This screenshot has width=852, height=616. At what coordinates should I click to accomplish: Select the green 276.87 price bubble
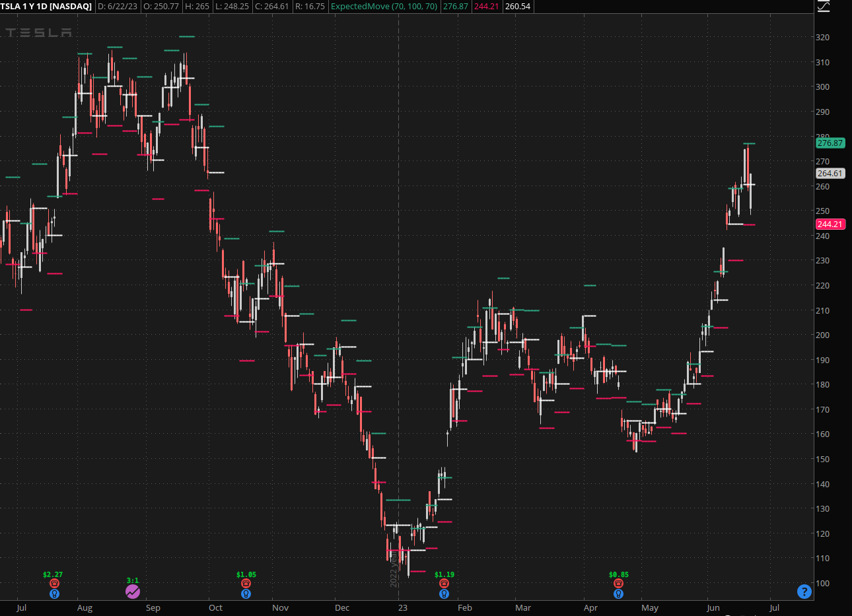[x=830, y=143]
